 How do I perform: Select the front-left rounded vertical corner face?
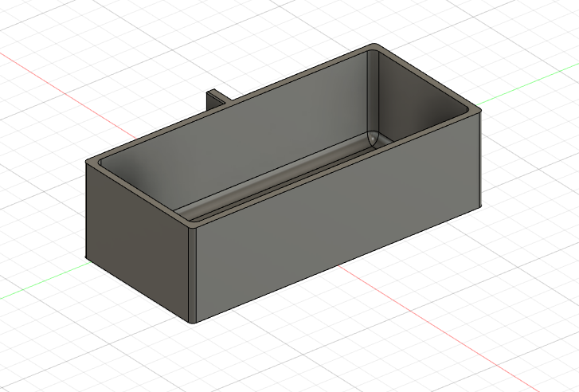(x=192, y=275)
